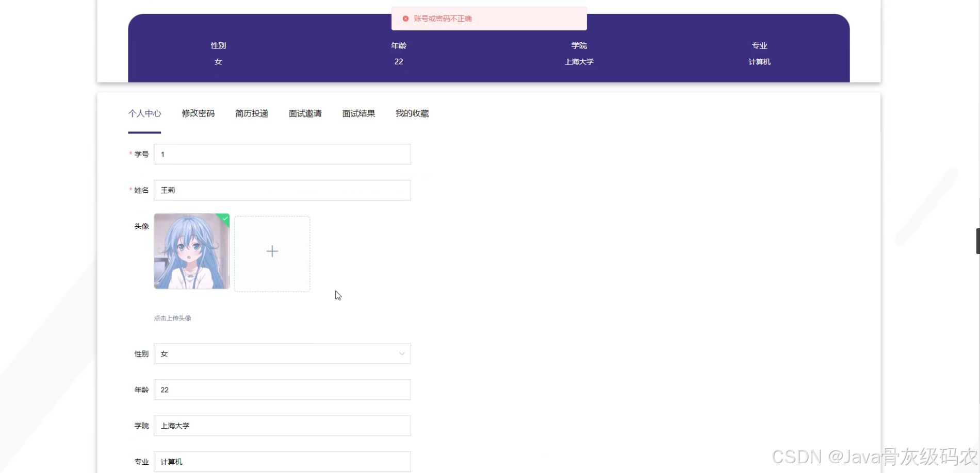Click the uploaded avatar thumbnail
Image resolution: width=980 pixels, height=473 pixels.
point(192,251)
